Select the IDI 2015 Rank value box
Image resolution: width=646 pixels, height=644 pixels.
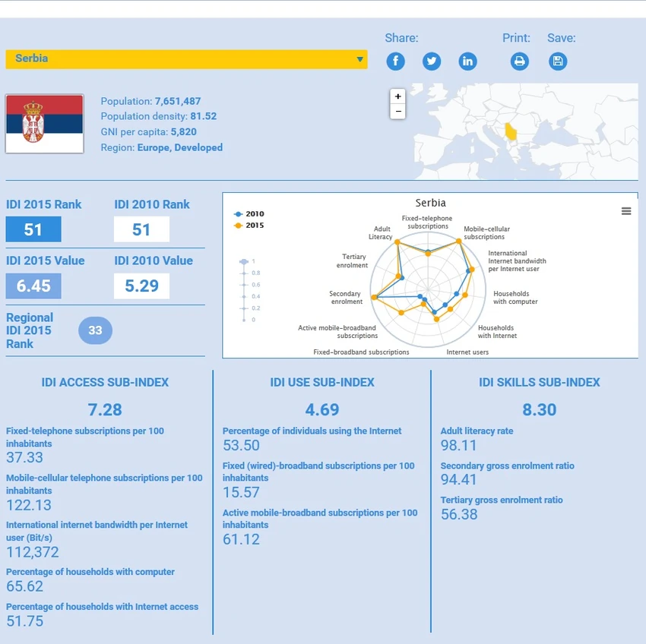click(x=33, y=229)
